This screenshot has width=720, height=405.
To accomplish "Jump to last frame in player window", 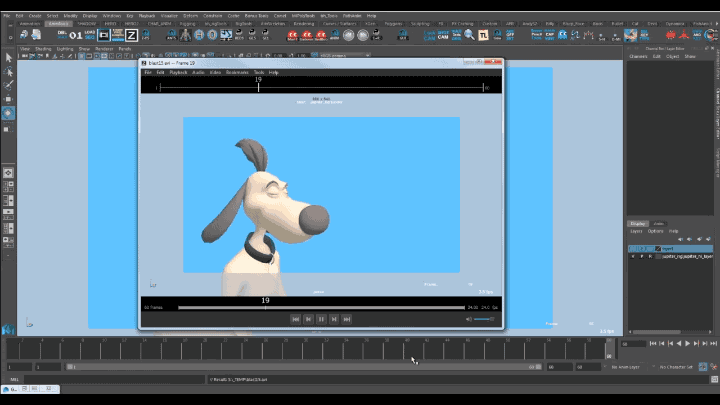I will click(347, 319).
